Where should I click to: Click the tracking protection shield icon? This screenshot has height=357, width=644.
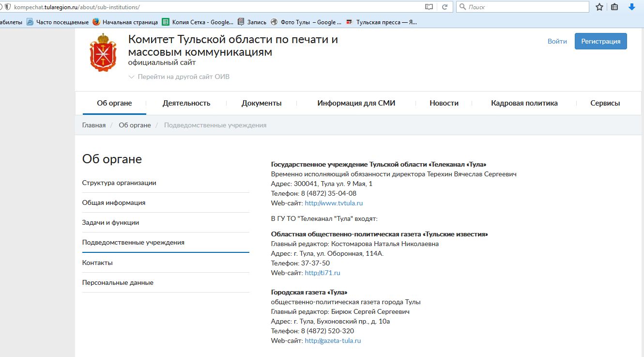click(8, 7)
